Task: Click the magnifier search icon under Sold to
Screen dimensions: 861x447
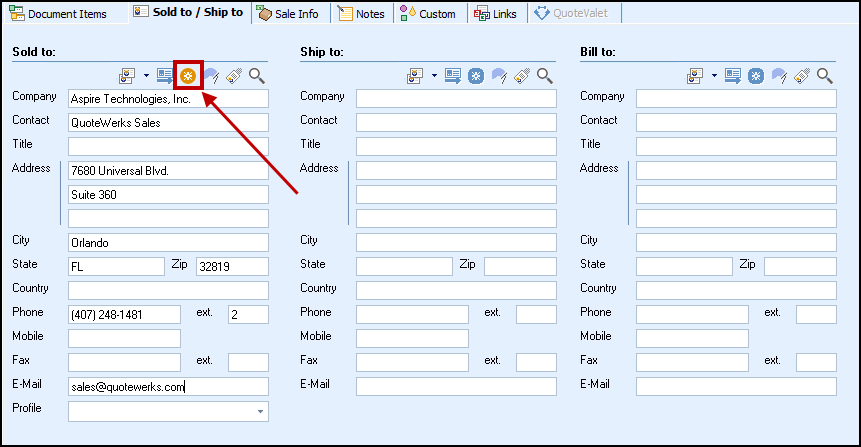Action: (x=257, y=76)
